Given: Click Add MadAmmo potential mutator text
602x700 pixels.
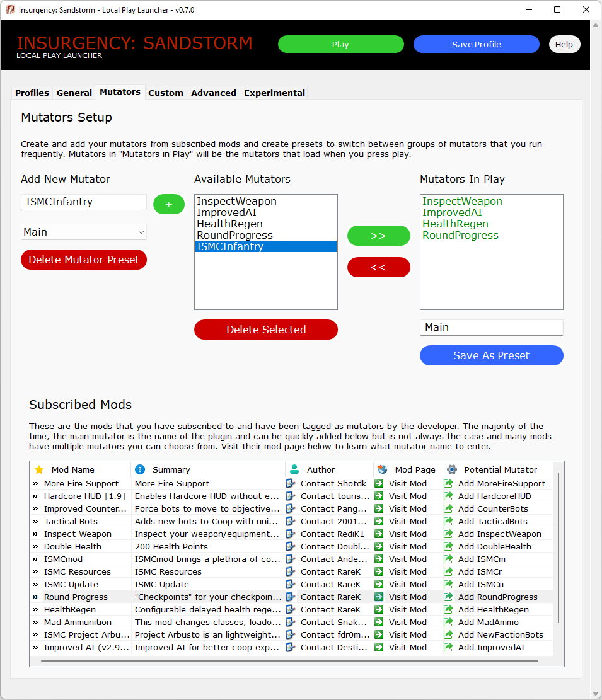Looking at the screenshot, I should tap(489, 622).
